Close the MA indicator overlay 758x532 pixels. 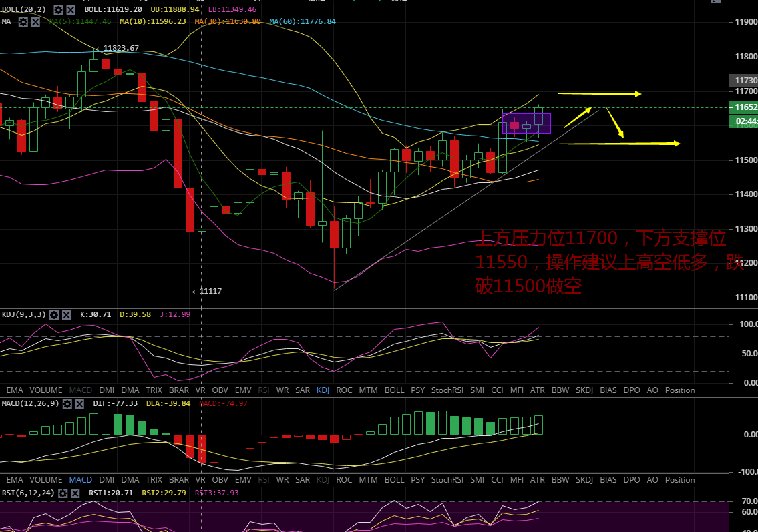click(x=35, y=22)
